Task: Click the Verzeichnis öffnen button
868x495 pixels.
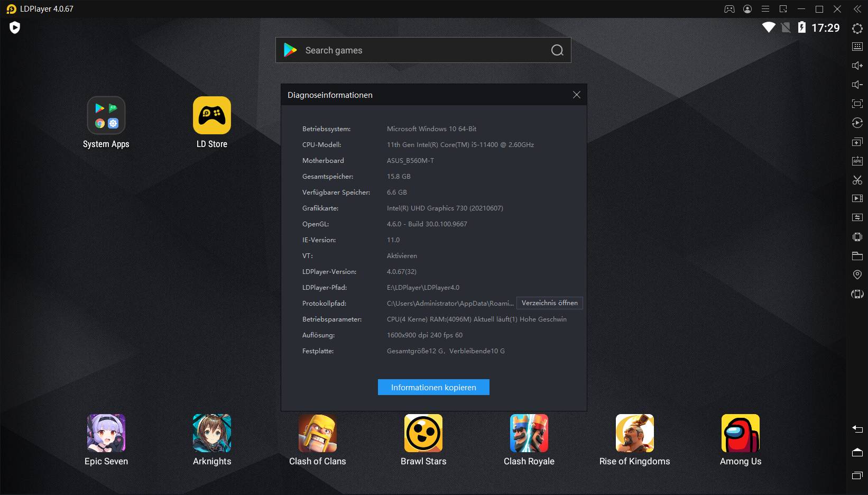Action: point(549,303)
